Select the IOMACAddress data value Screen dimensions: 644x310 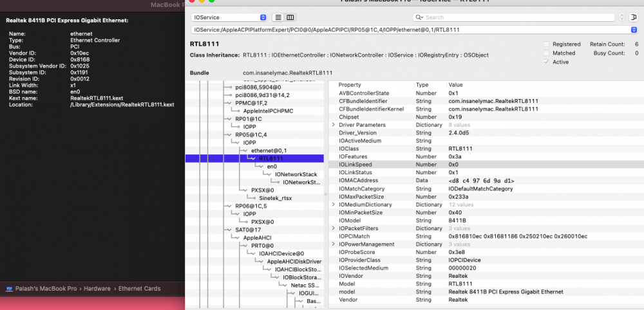481,181
